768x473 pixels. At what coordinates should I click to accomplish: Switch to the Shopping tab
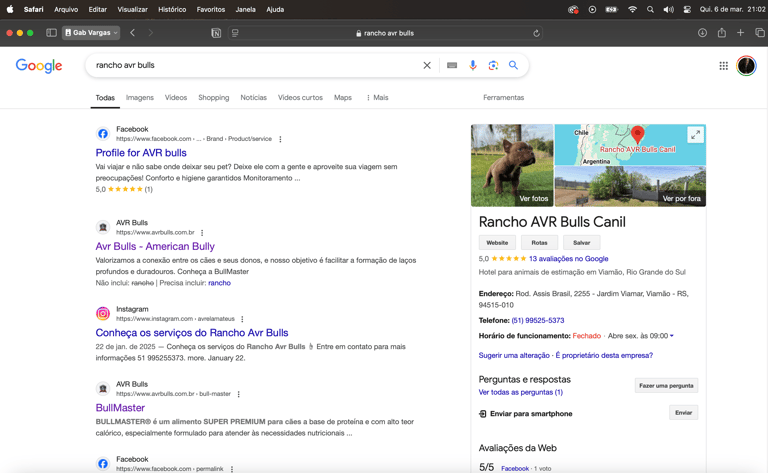[x=214, y=97]
